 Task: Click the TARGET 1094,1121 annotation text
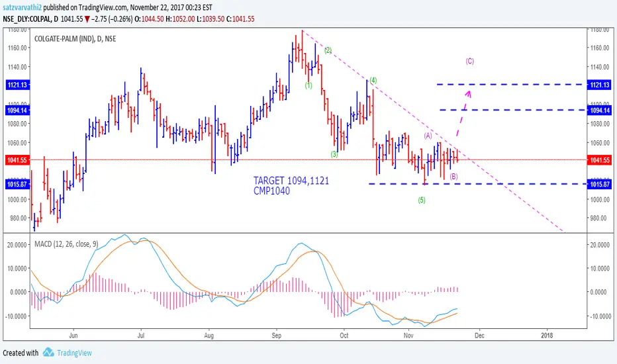pos(291,181)
